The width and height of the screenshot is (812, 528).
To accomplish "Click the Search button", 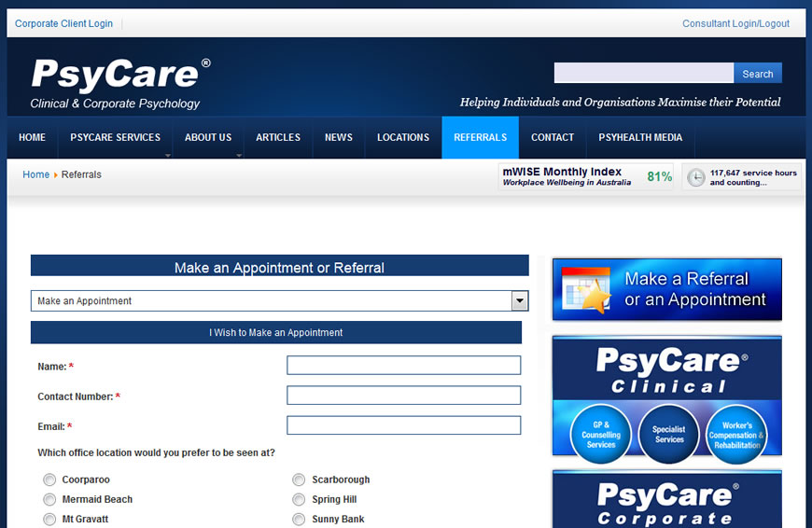I will coord(758,74).
